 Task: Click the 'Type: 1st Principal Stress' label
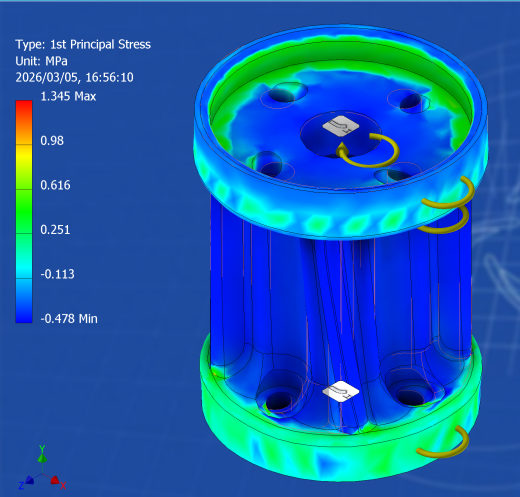83,44
